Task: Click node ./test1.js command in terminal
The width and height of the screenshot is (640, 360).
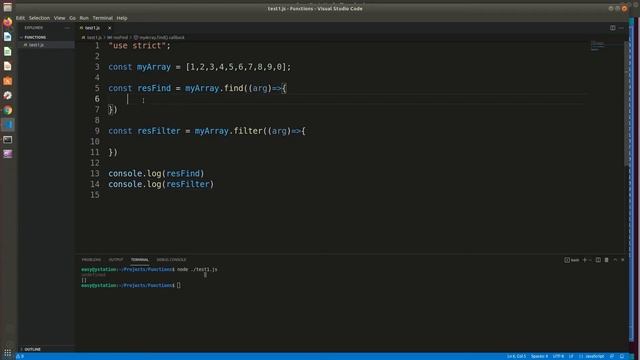Action: pyautogui.click(x=197, y=269)
